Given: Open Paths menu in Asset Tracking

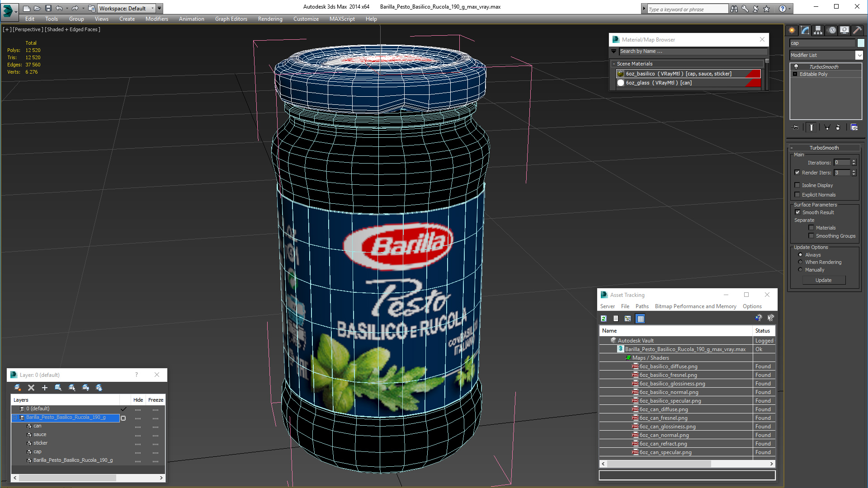Looking at the screenshot, I should pyautogui.click(x=642, y=306).
